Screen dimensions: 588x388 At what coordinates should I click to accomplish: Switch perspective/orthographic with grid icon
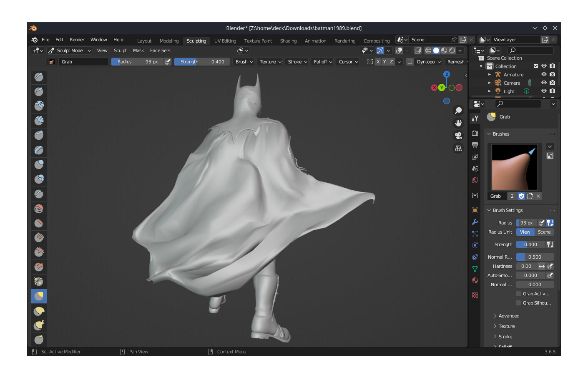[458, 148]
